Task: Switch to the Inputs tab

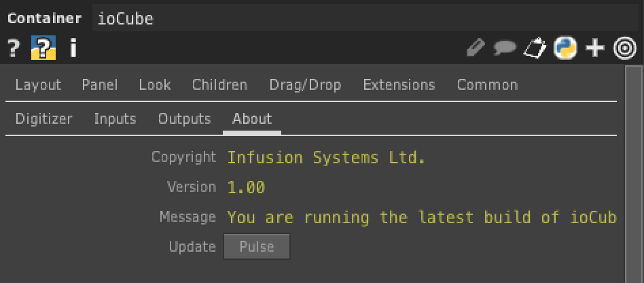Action: click(115, 119)
